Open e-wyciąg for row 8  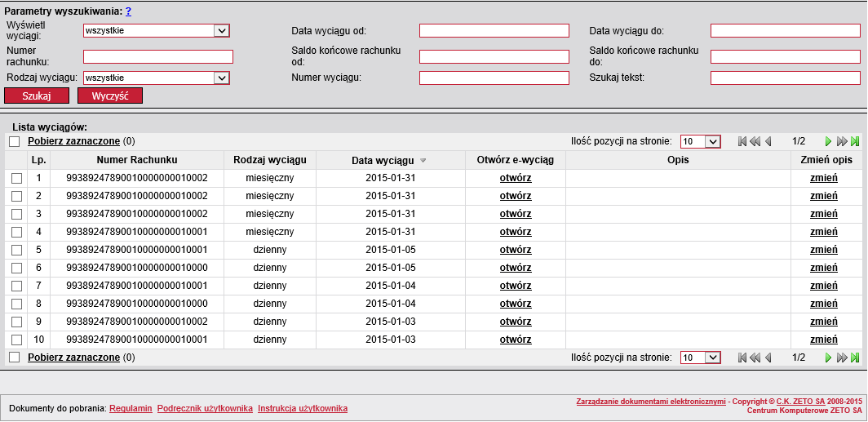pos(516,304)
